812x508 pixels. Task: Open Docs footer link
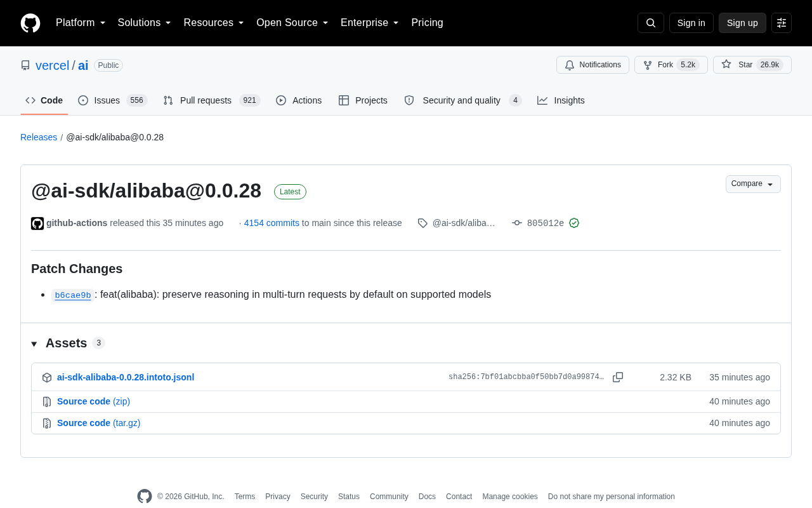[427, 497]
